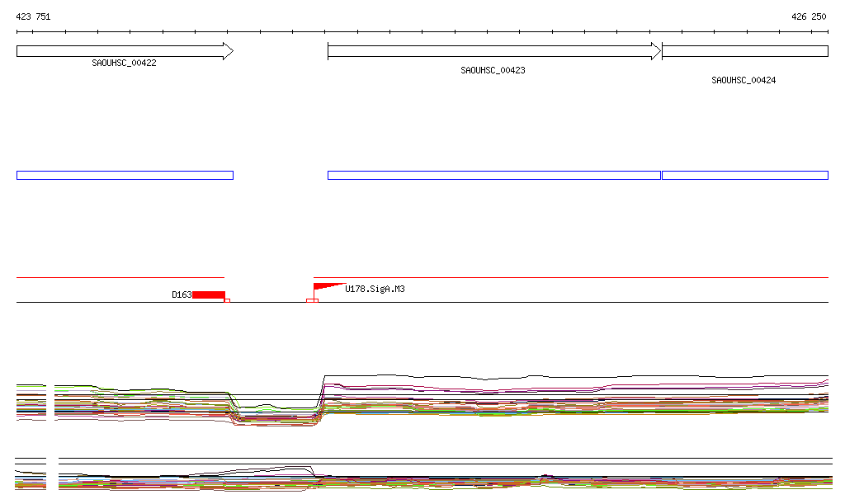Open the SAOUHSC_00423 text label
845x504 pixels.
tap(493, 71)
